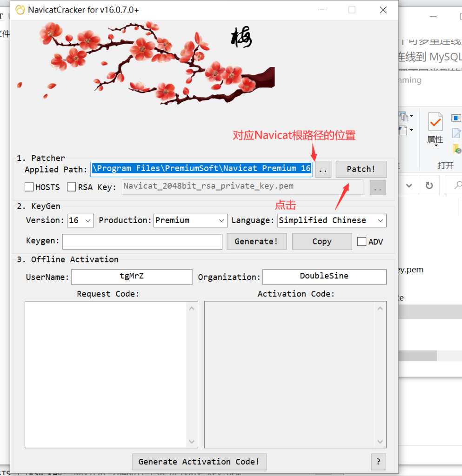The height and width of the screenshot is (476, 462).
Task: Toggle the ADV checkbox next to Copy
Action: tap(362, 241)
